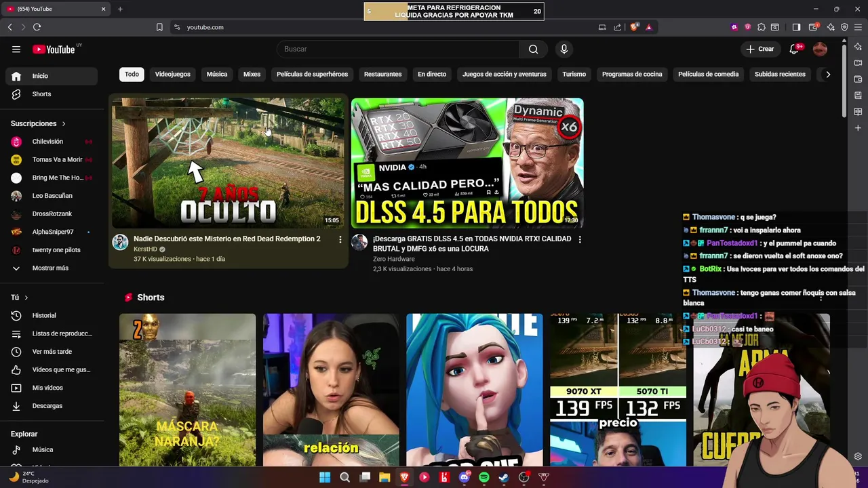
Task: Click the Crear button
Action: (760, 49)
